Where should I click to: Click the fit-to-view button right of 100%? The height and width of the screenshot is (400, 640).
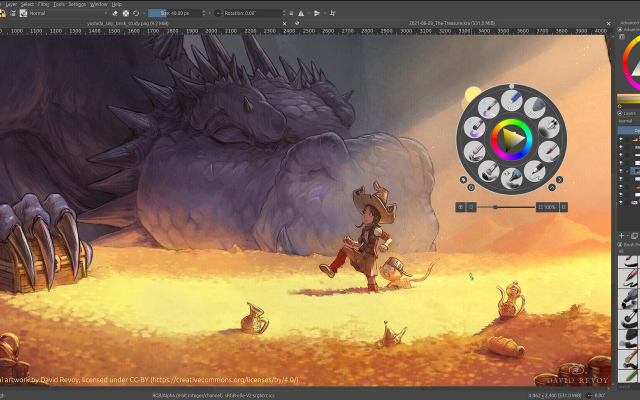(x=564, y=207)
